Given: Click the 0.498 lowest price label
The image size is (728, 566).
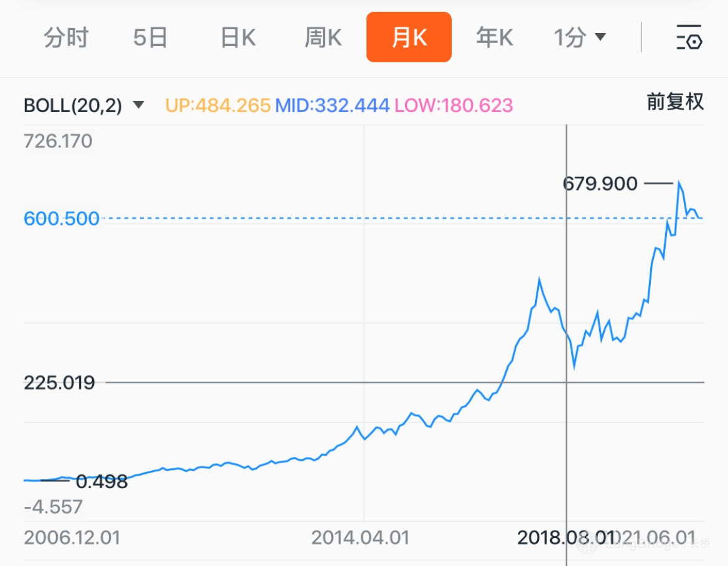Looking at the screenshot, I should [x=101, y=481].
